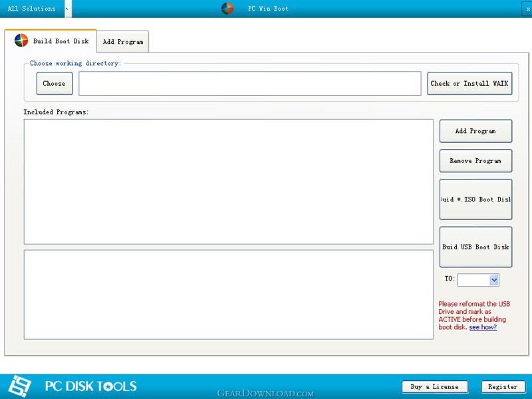Open the All Solutions menu
532x399 pixels.
coord(31,9)
